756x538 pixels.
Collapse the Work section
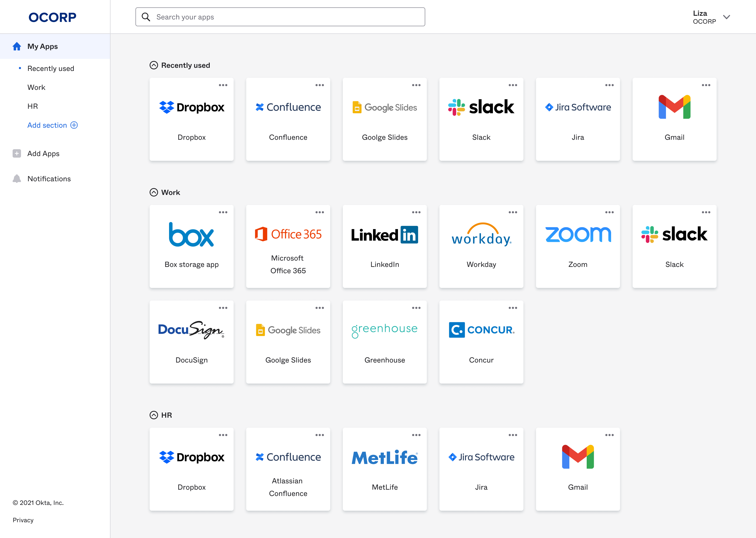click(153, 192)
